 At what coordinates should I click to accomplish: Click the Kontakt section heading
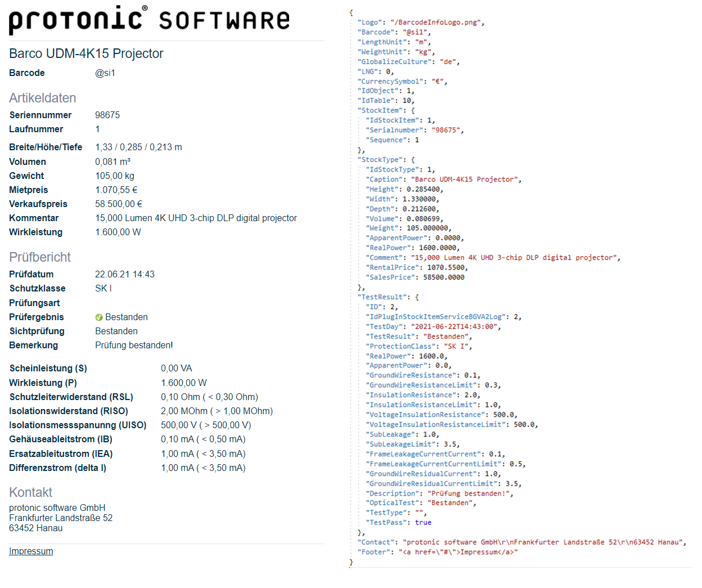pos(30,492)
